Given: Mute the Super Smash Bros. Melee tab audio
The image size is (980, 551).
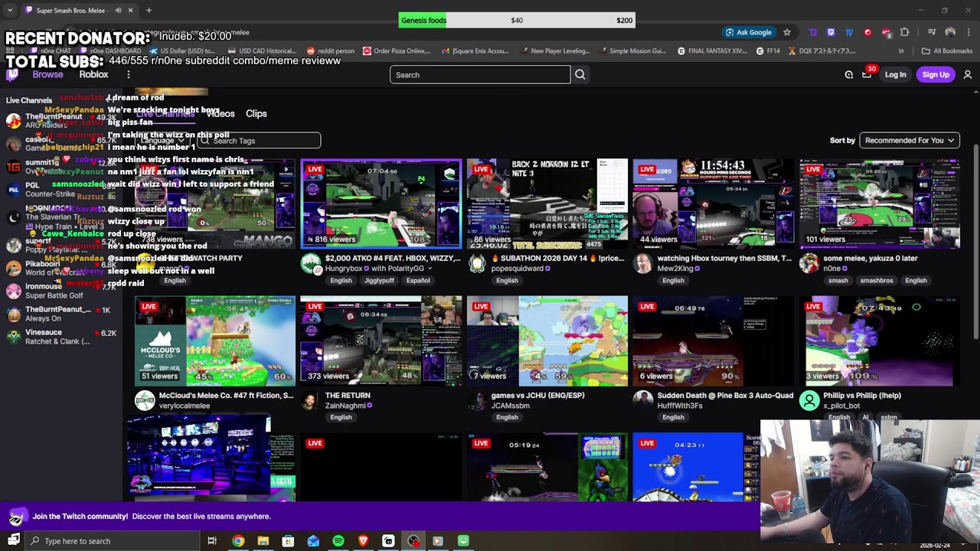Looking at the screenshot, I should pos(118,10).
